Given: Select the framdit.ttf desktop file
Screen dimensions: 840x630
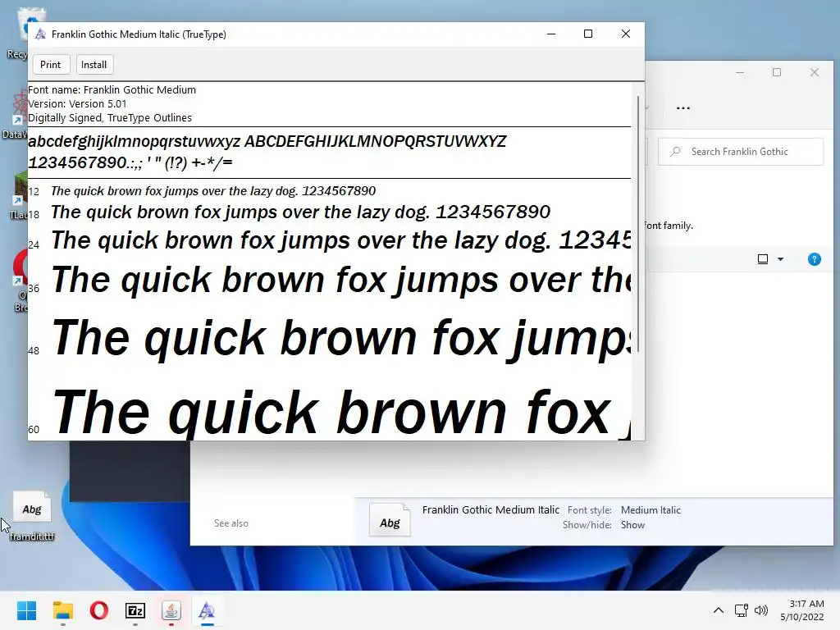Looking at the screenshot, I should (32, 517).
